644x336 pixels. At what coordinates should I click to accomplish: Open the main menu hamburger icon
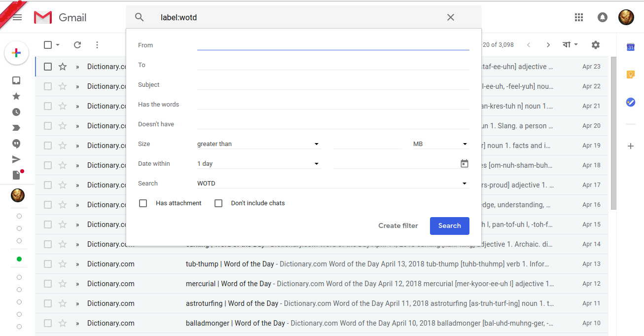17,18
